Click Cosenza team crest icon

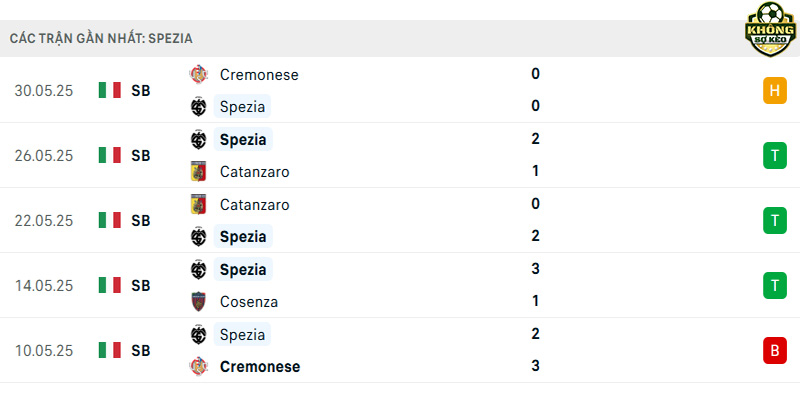tap(198, 302)
